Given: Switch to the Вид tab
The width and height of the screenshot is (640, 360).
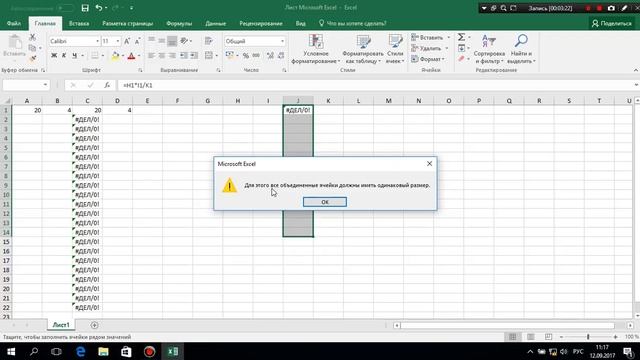Looking at the screenshot, I should [300, 24].
